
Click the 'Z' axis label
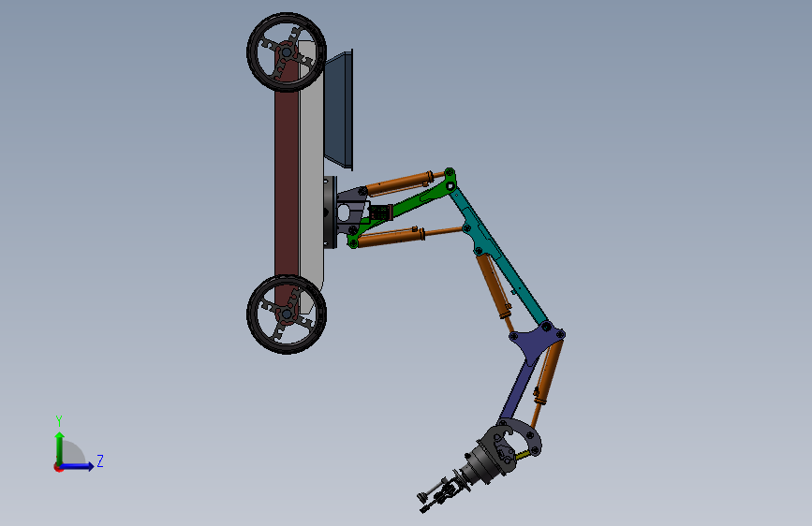coord(100,460)
